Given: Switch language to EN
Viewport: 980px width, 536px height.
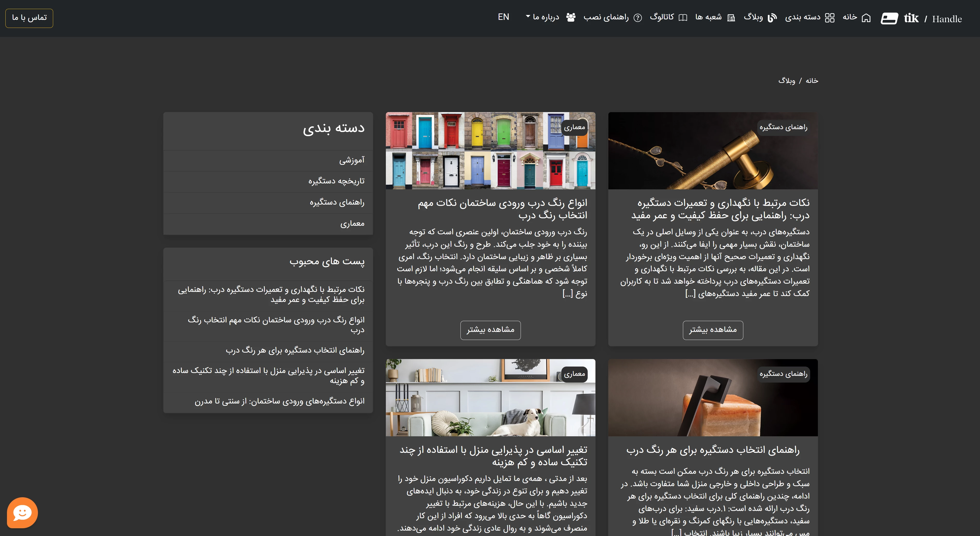Looking at the screenshot, I should pos(503,17).
